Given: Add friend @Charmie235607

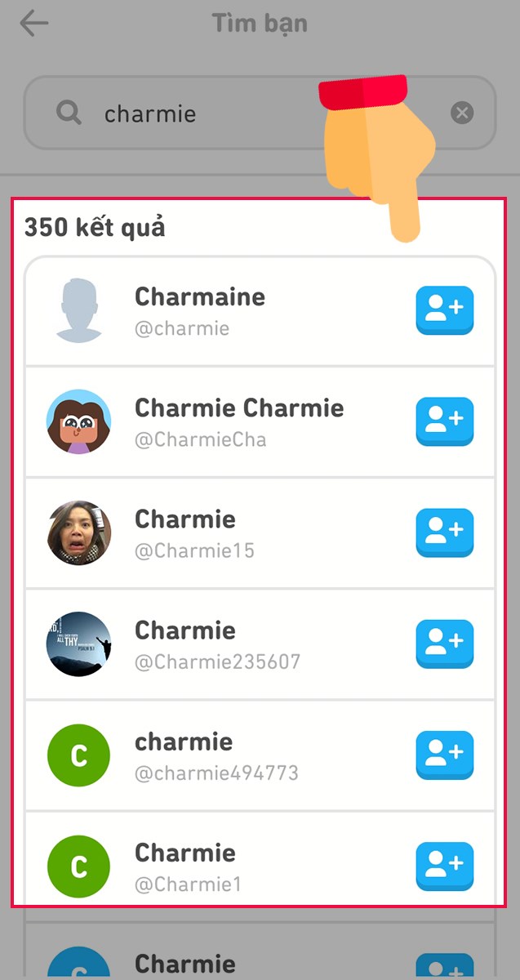Looking at the screenshot, I should (444, 644).
